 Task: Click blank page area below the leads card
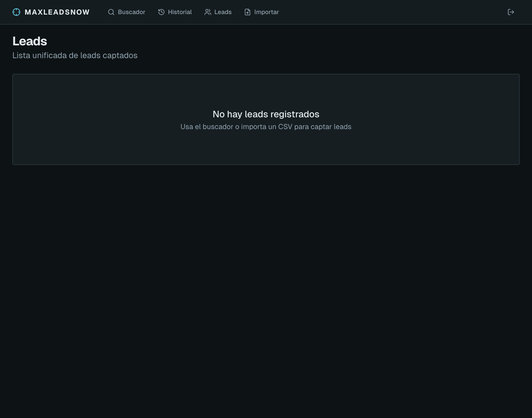coord(266,282)
